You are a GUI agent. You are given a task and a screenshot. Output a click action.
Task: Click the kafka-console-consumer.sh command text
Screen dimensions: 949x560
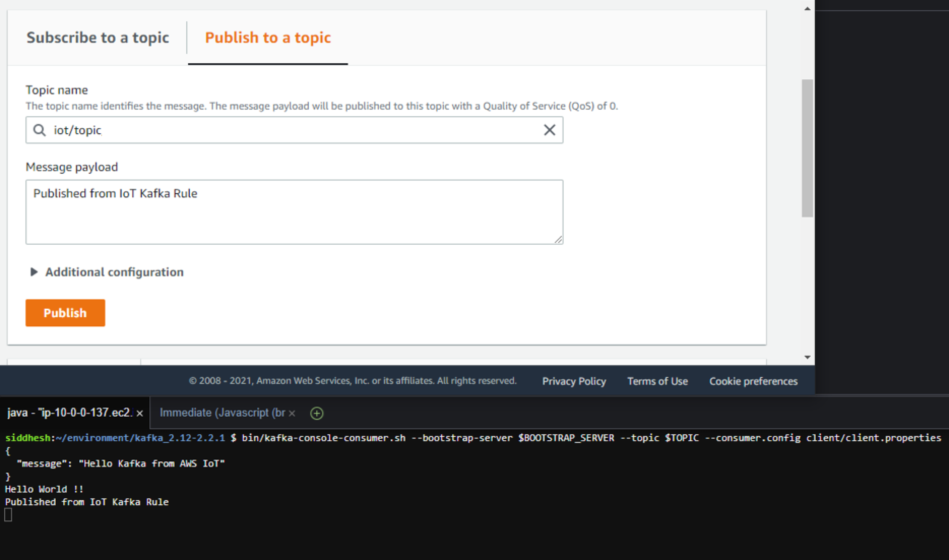coord(591,438)
